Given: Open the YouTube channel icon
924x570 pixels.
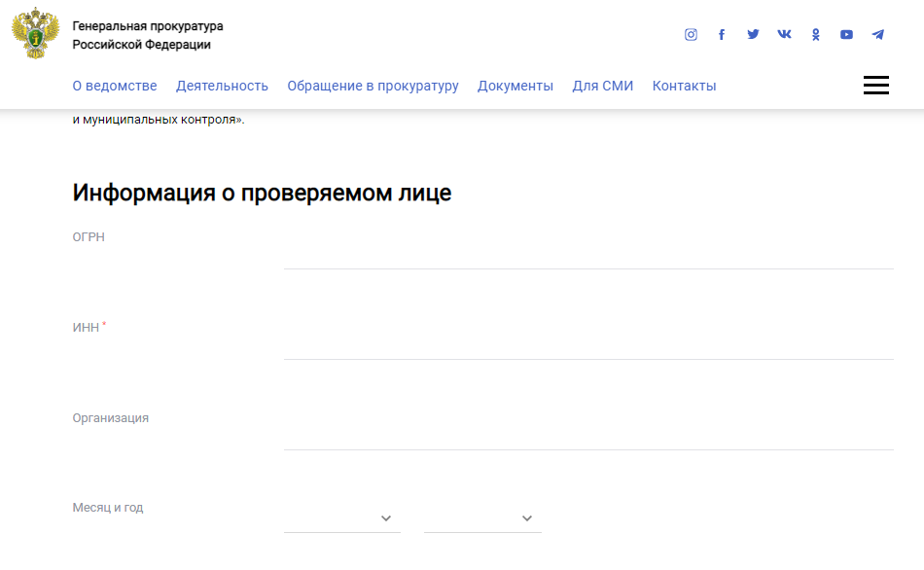Looking at the screenshot, I should (846, 35).
